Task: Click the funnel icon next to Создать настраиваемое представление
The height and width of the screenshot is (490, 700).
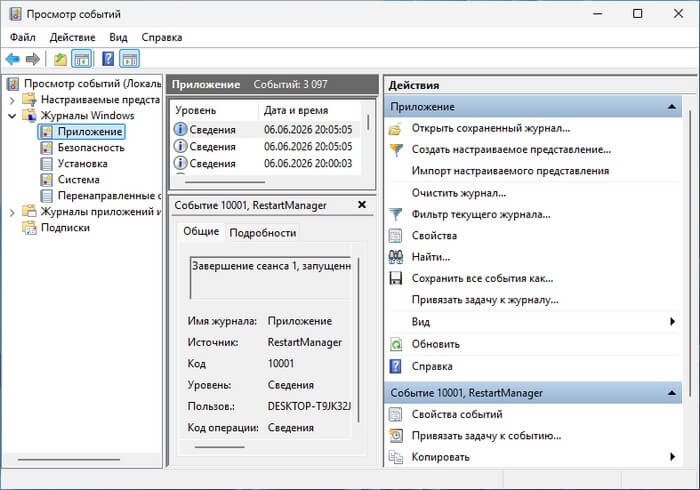Action: pos(396,150)
